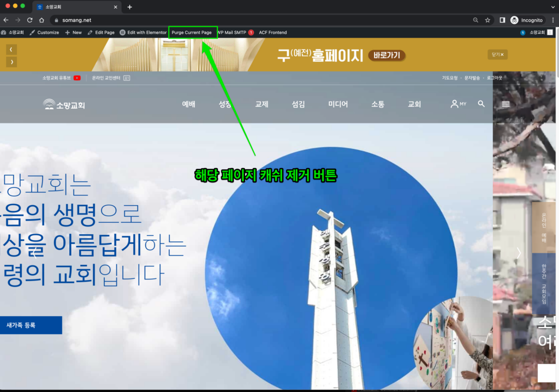This screenshot has width=559, height=392.
Task: Click the 바로가기 banner button
Action: (387, 55)
